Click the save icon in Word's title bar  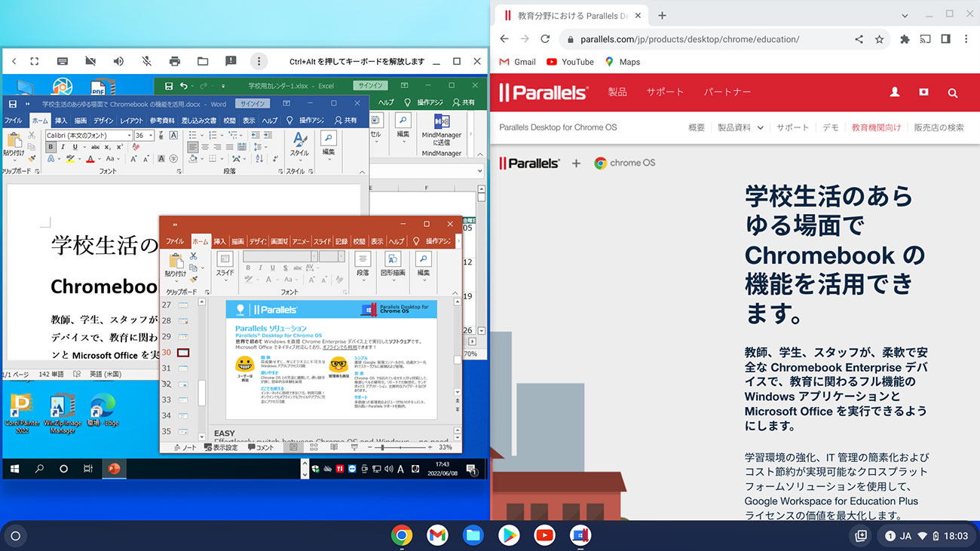click(13, 104)
